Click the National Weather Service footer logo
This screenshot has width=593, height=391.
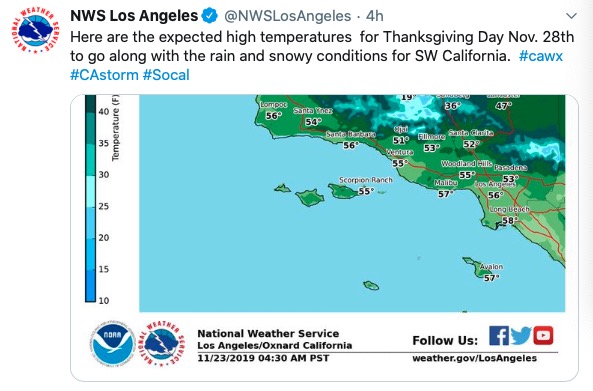162,343
